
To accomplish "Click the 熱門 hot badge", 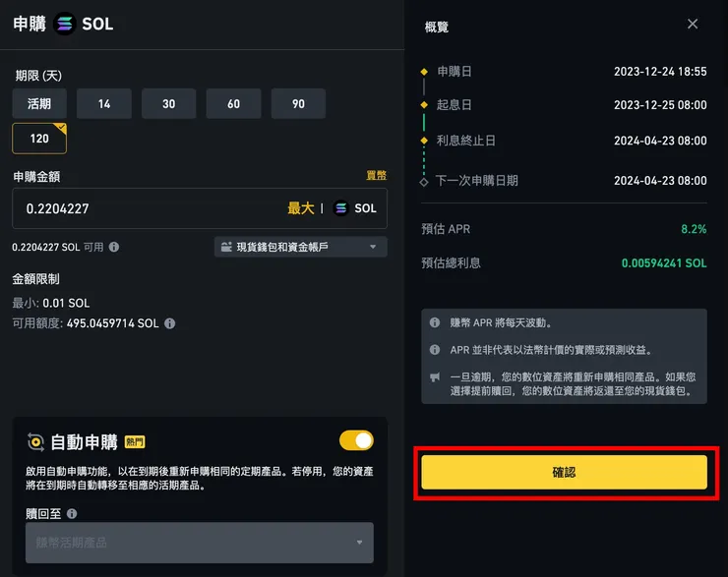I will click(135, 442).
